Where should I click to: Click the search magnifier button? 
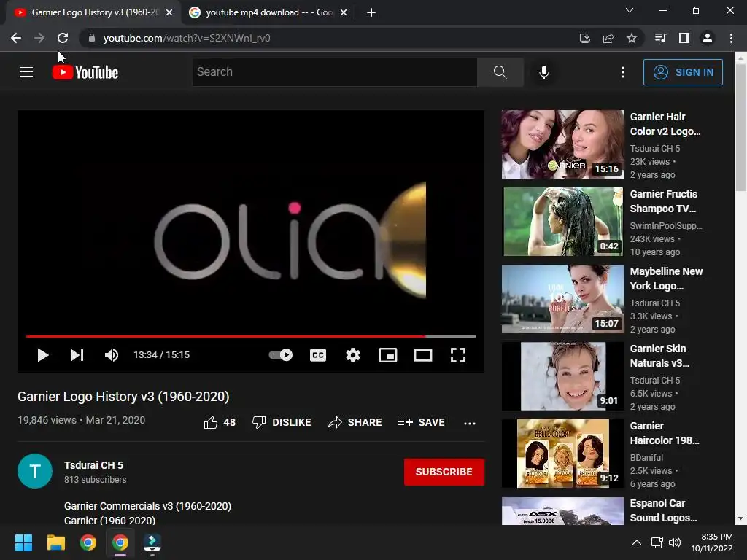(500, 72)
